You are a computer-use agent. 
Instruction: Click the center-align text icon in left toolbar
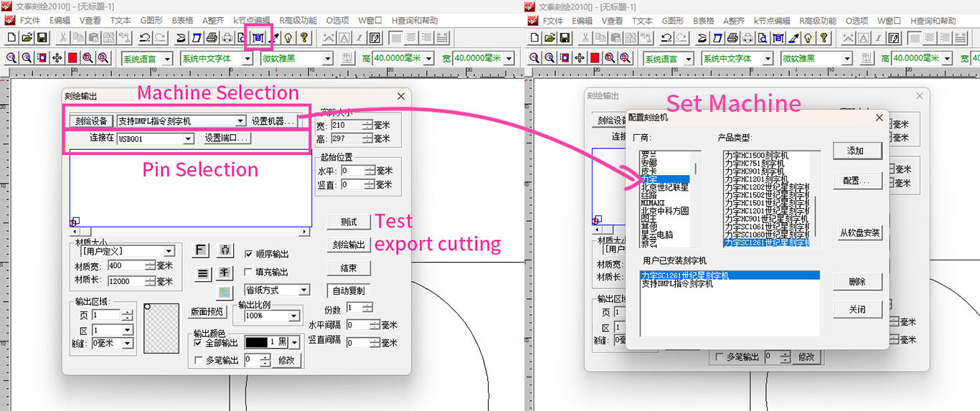pyautogui.click(x=411, y=37)
